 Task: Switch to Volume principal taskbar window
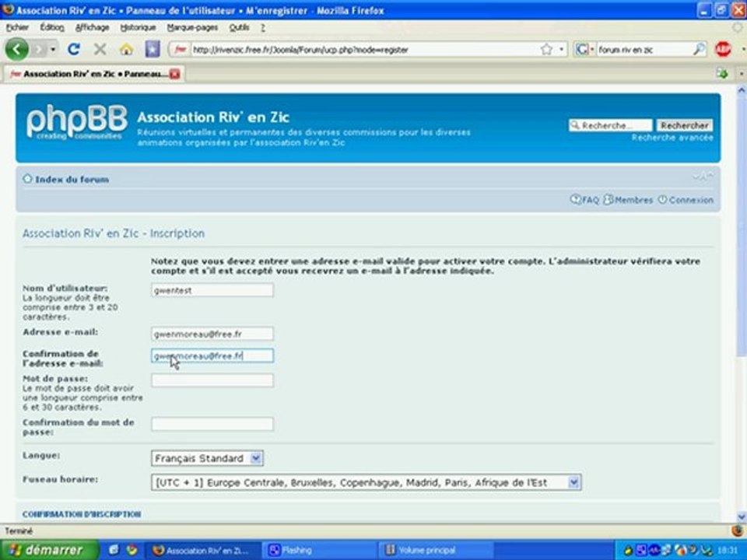tap(434, 551)
